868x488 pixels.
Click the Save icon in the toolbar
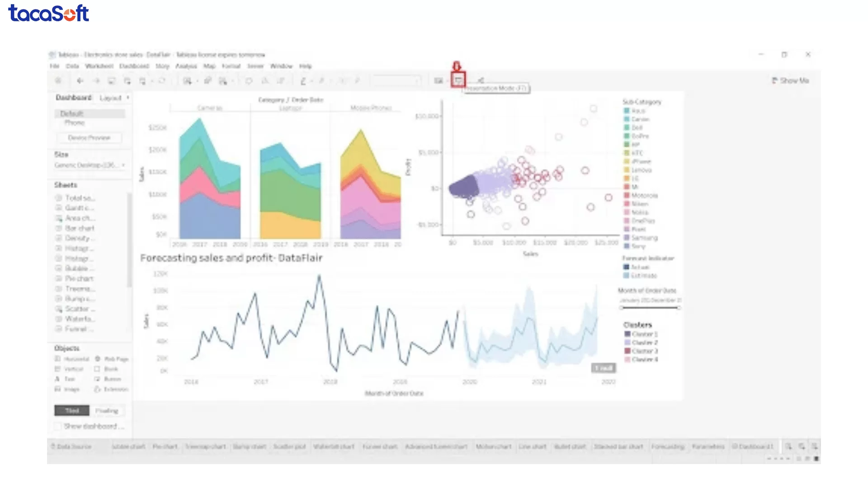111,80
